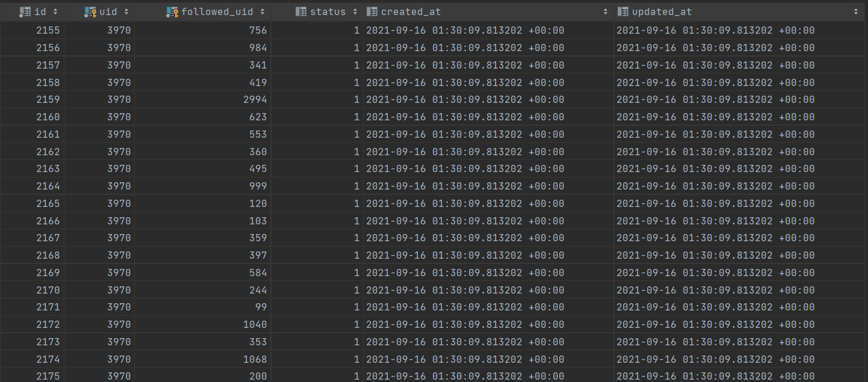Click status value in row 2161

click(x=356, y=134)
